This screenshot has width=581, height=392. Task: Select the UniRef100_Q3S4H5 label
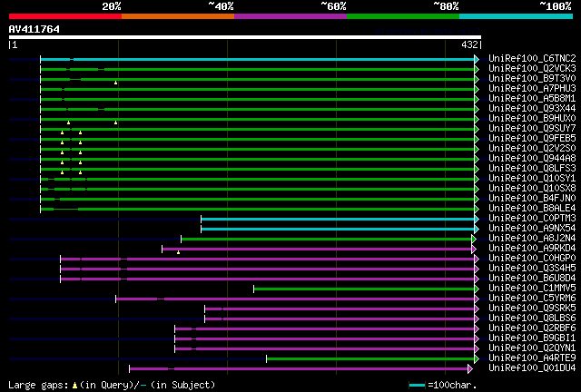[532, 269]
